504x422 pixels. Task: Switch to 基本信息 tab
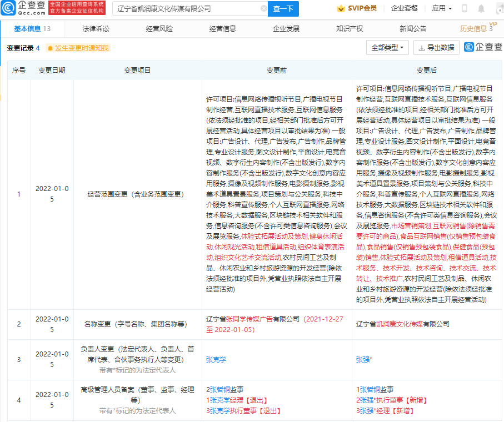(32, 28)
